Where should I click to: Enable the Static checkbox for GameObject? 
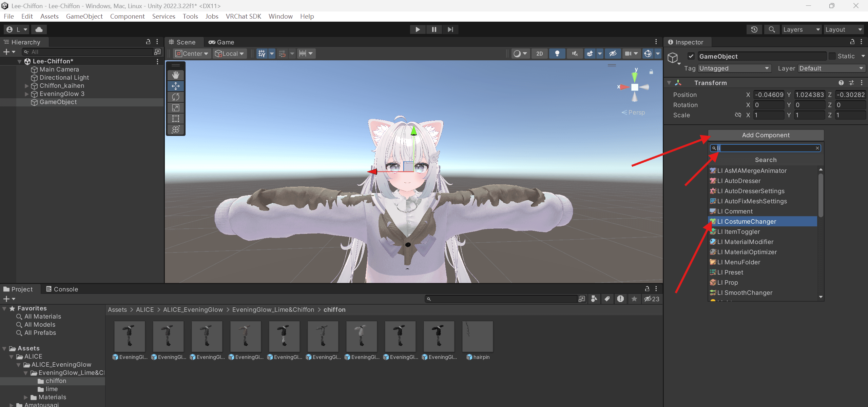pyautogui.click(x=832, y=56)
